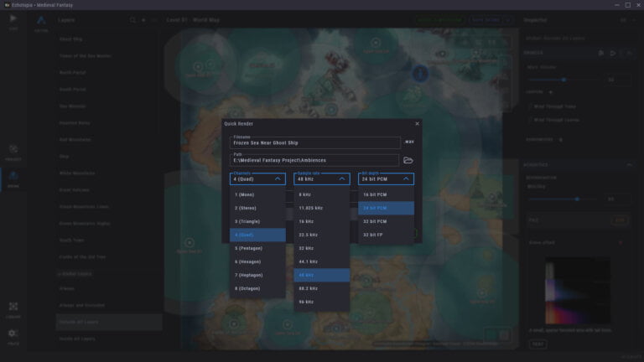The height and width of the screenshot is (362, 644).
Task: Select the White Mountains layer
Action: coord(109,173)
